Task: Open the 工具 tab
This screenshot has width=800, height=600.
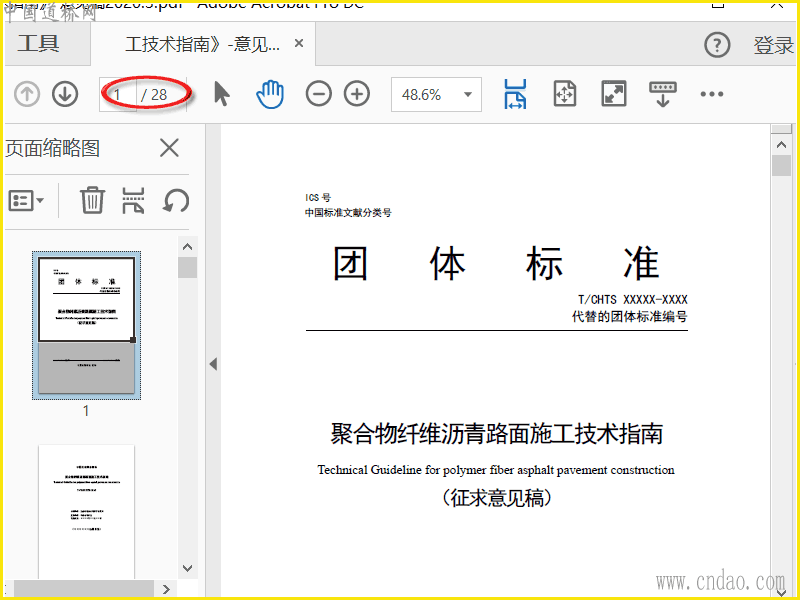Action: click(39, 44)
